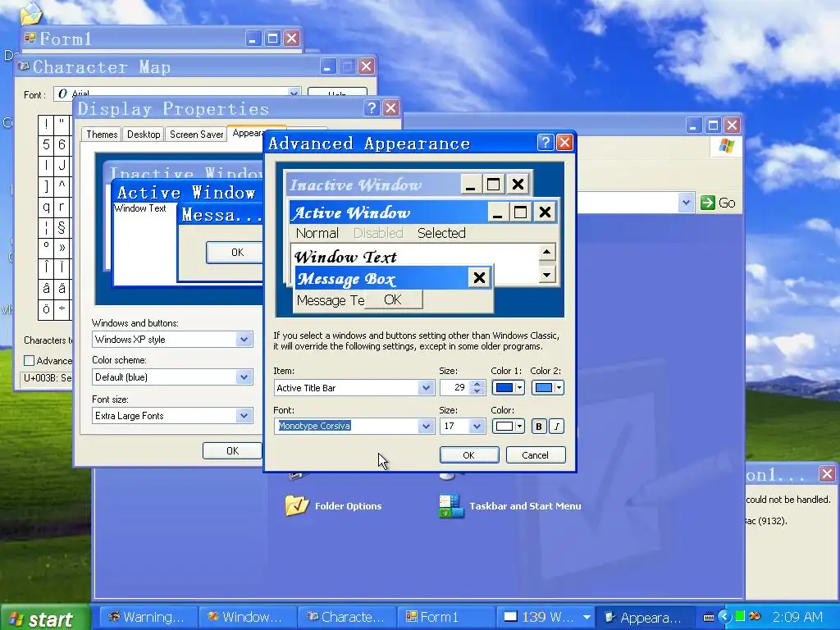The image size is (840, 630).
Task: Switch to Window taskbar button
Action: [x=246, y=618]
